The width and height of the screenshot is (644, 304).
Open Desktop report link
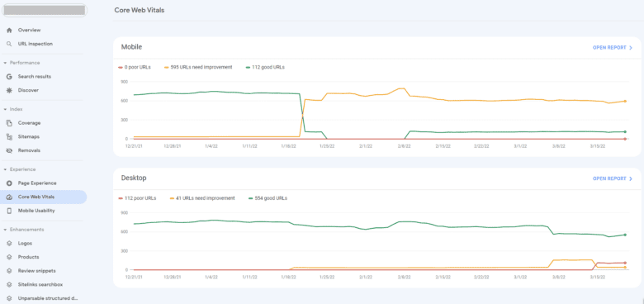pyautogui.click(x=613, y=178)
